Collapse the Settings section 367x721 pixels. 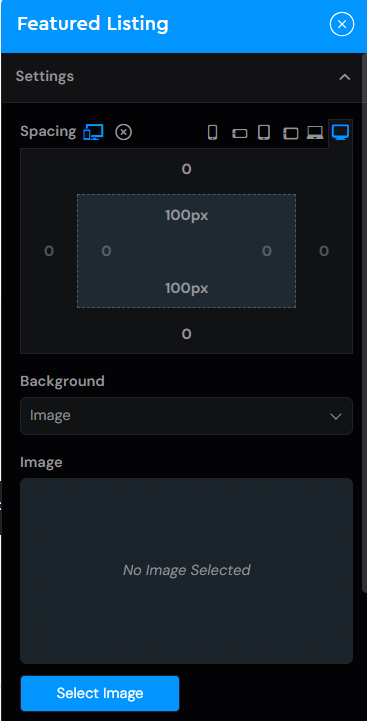(344, 77)
